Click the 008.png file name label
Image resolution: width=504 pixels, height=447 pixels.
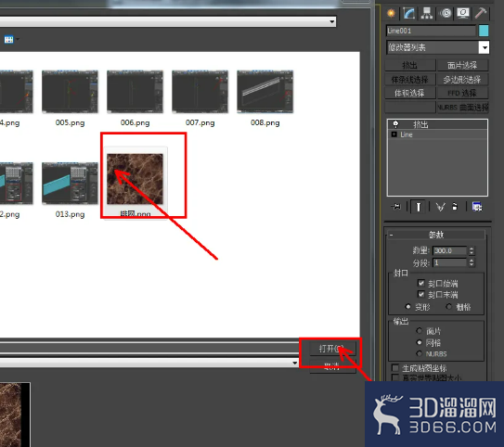click(x=265, y=122)
